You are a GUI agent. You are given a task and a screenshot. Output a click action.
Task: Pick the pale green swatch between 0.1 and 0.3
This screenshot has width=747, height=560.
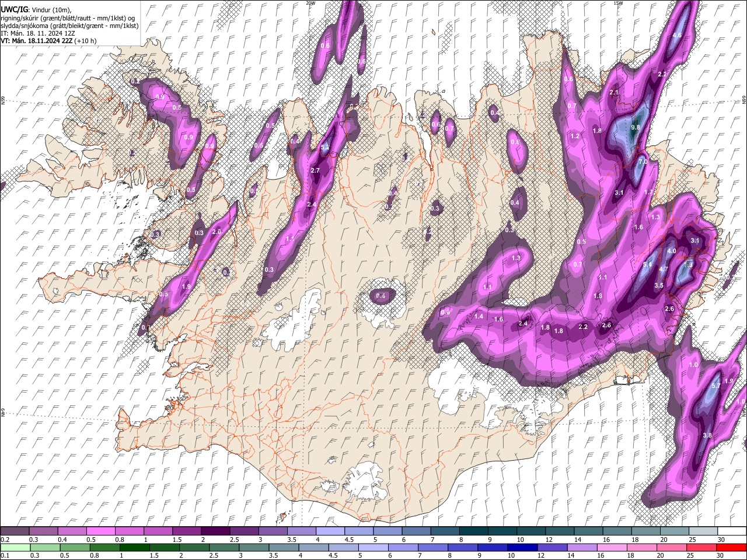coord(15,547)
